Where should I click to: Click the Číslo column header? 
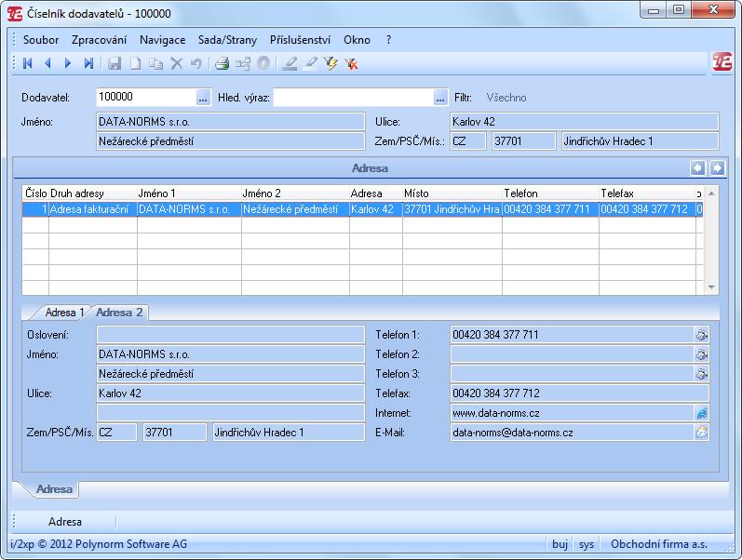[35, 193]
